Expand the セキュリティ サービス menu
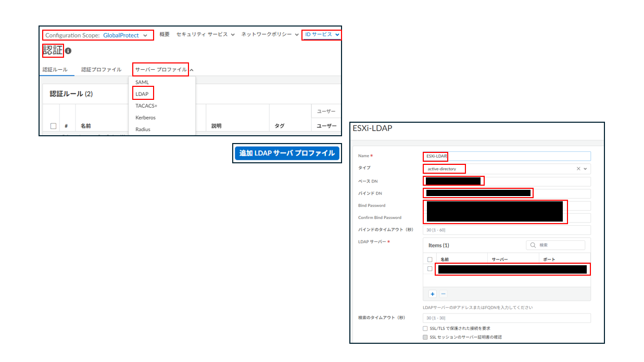644x362 pixels. pyautogui.click(x=205, y=34)
